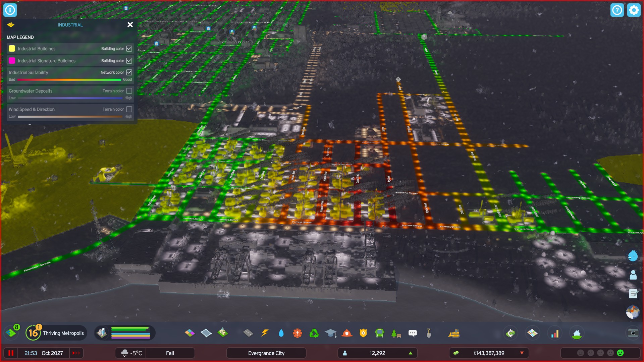The height and width of the screenshot is (362, 644).
Task: Open the Areas (districts) tool
Action: coord(206,333)
